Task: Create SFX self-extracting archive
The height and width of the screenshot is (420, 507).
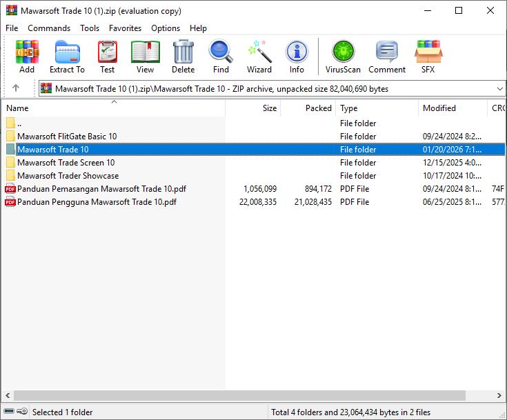Action: coord(428,57)
